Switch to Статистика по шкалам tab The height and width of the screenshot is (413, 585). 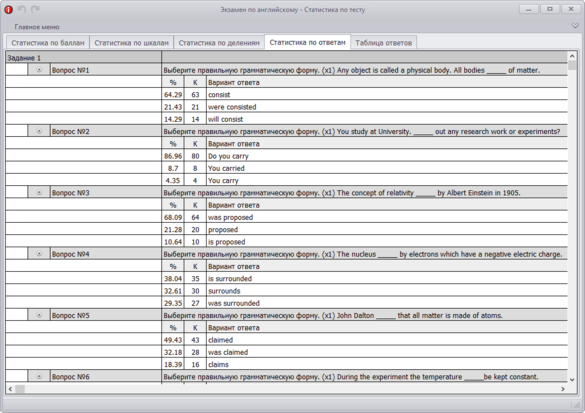pos(131,43)
